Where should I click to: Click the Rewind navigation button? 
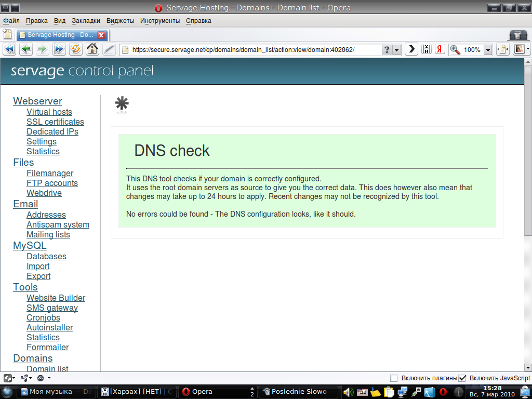9,49
